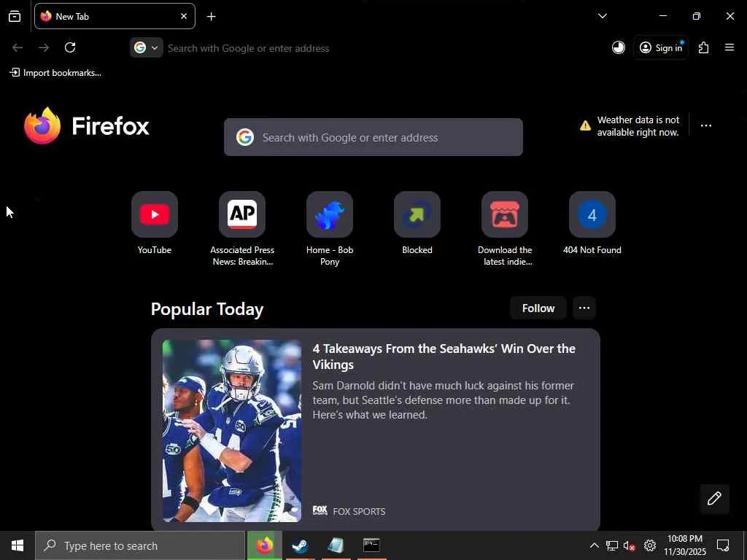Click the Firefox logo on new tab page
This screenshot has height=560, width=747.
pyautogui.click(x=86, y=125)
